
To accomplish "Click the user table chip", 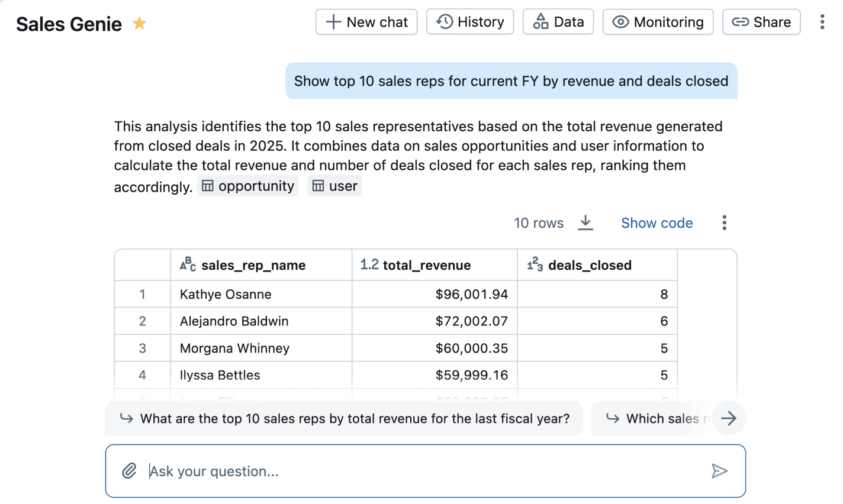I will pos(334,186).
